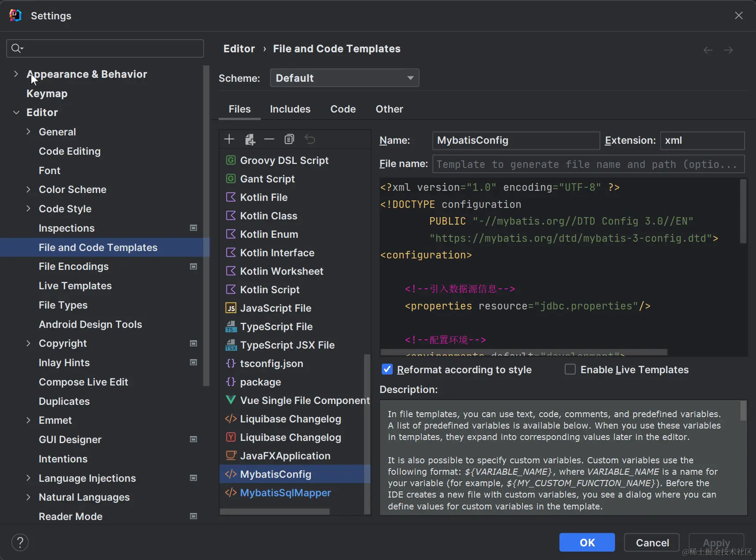
Task: Click the Create Template plus icon
Action: [x=229, y=139]
